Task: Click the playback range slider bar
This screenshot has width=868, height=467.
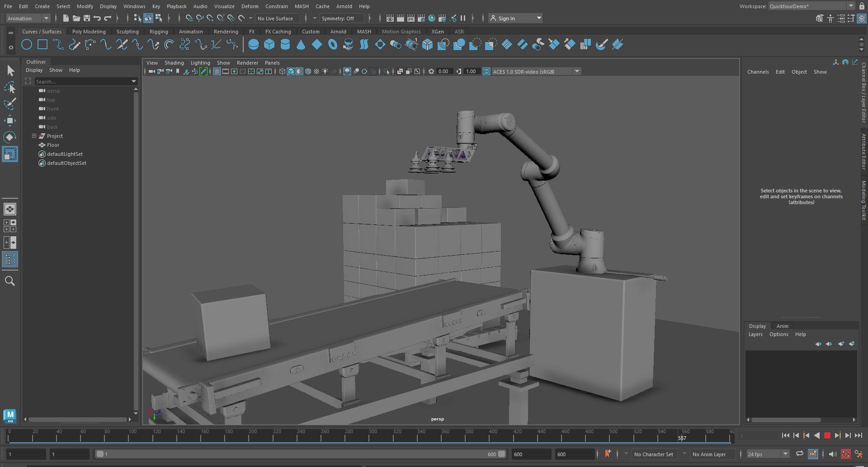Action: 298,454
